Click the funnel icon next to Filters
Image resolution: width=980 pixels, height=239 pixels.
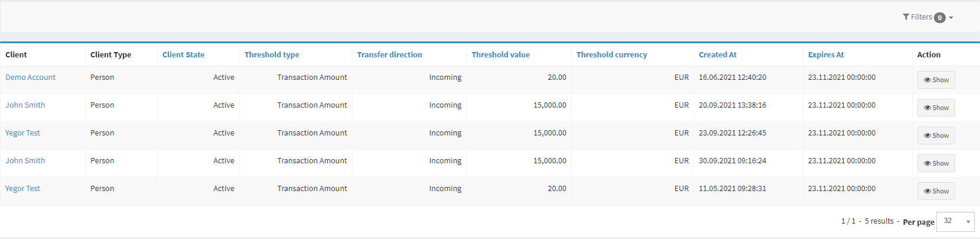point(906,17)
